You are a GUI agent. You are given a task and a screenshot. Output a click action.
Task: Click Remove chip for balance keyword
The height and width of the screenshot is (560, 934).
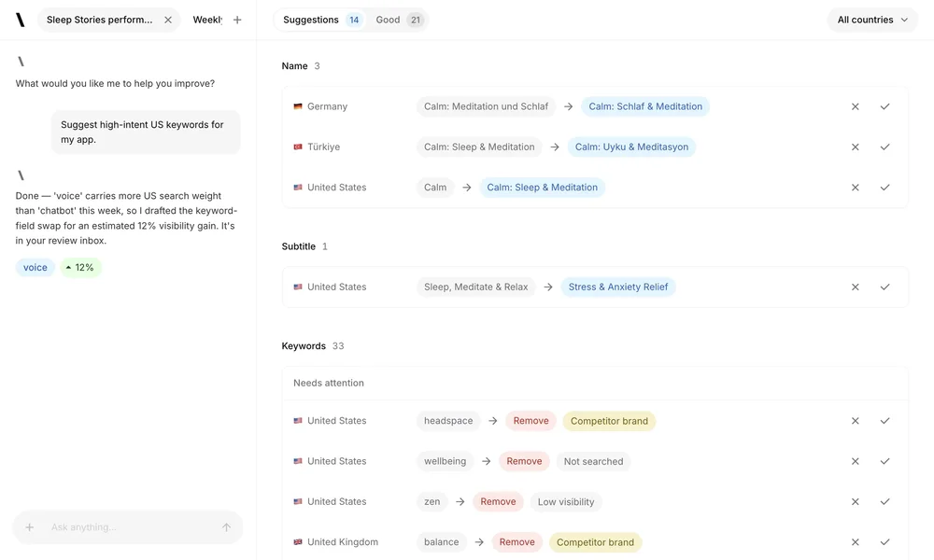tap(517, 542)
